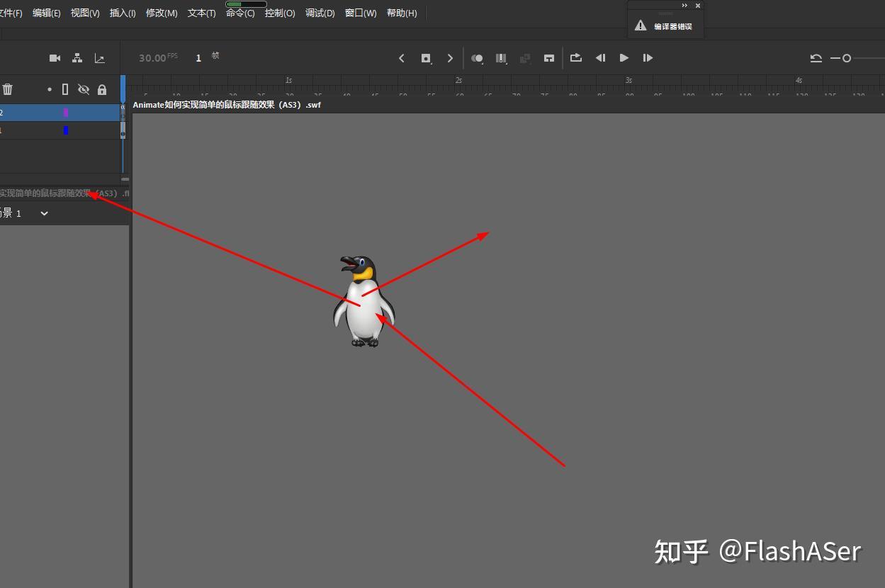Open the 文本(T) menu
Viewport: 885px width, 588px height.
tap(202, 13)
